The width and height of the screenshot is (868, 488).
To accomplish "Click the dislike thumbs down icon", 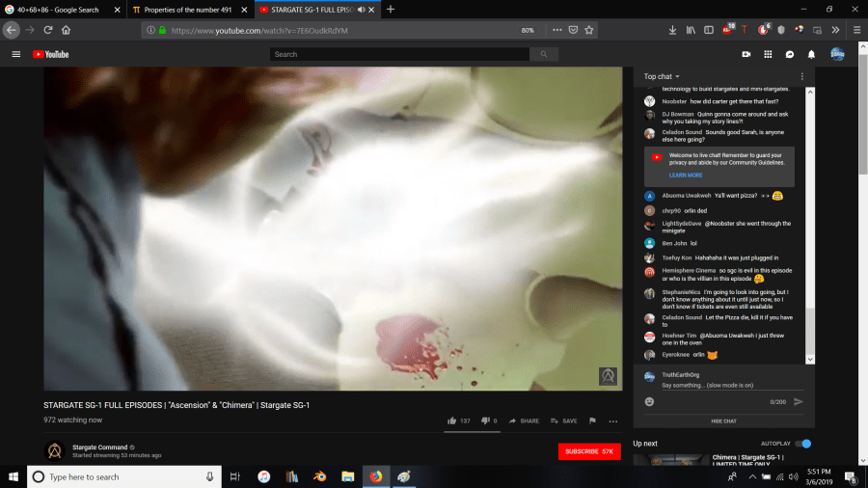I will click(483, 420).
